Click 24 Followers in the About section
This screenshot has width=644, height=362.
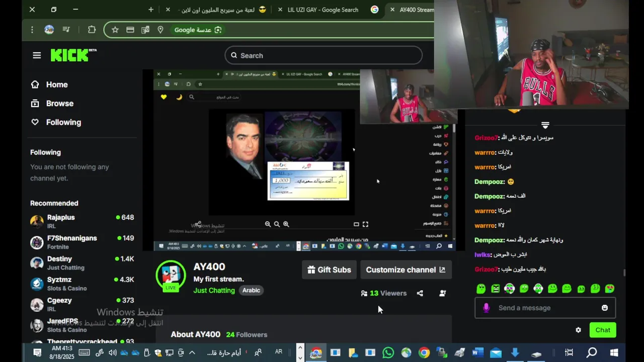[247, 334]
